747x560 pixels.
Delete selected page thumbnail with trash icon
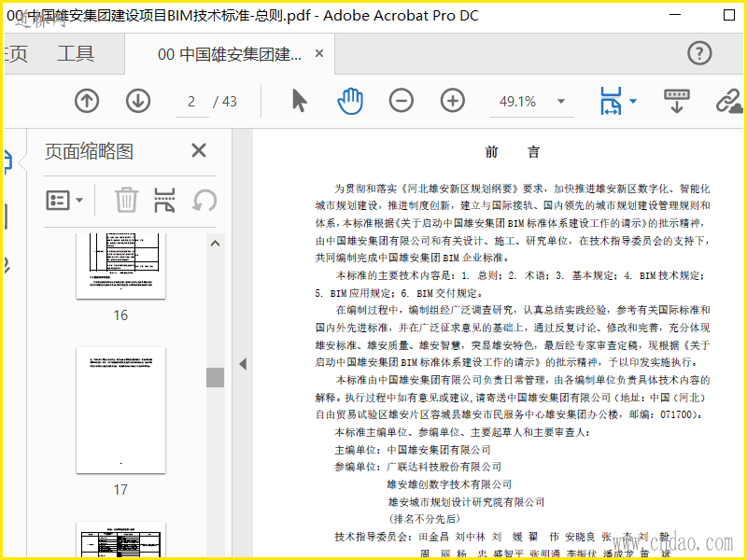click(x=126, y=200)
